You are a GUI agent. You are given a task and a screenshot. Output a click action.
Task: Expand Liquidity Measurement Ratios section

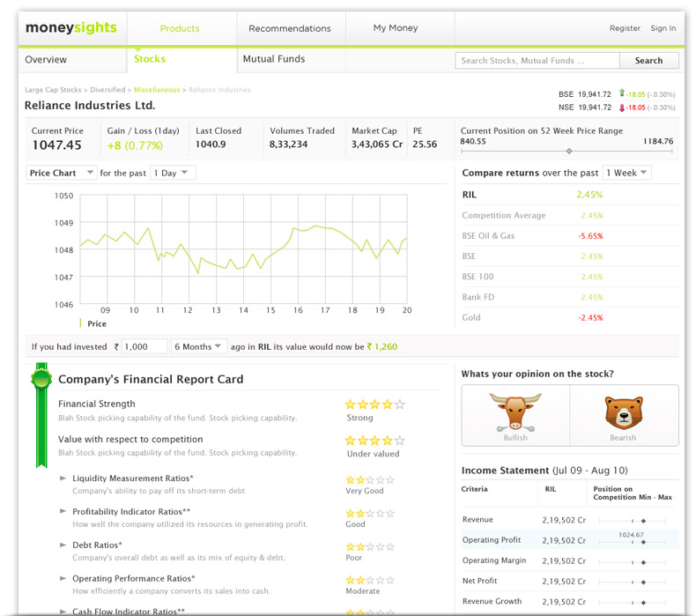tap(63, 478)
